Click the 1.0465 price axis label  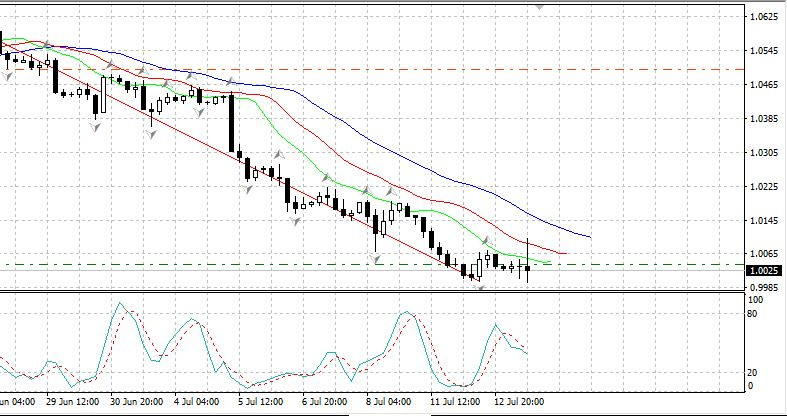pyautogui.click(x=763, y=84)
